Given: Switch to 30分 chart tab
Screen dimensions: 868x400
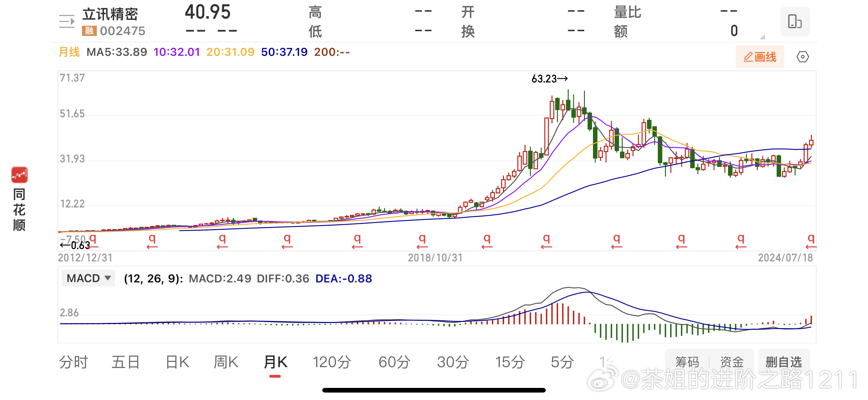Looking at the screenshot, I should [x=453, y=362].
